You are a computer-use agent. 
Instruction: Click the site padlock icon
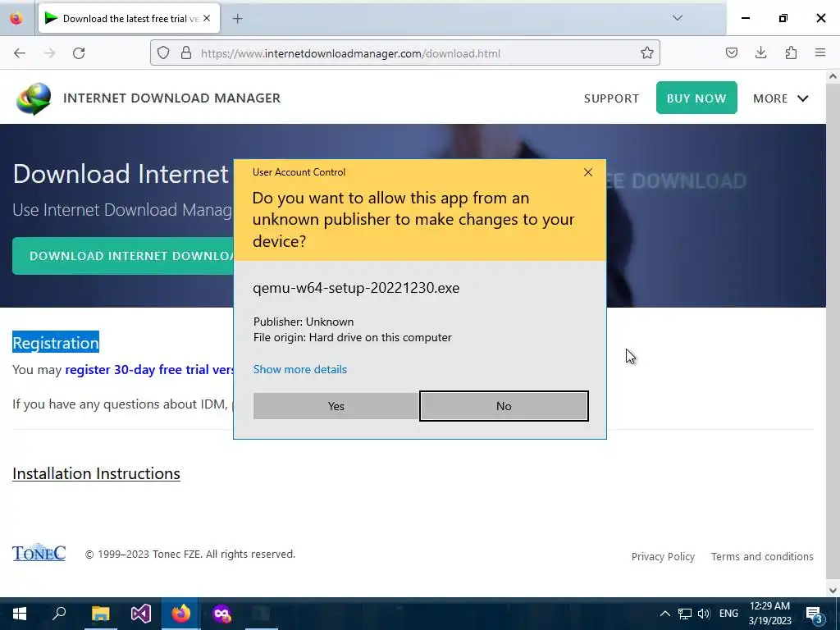186,52
